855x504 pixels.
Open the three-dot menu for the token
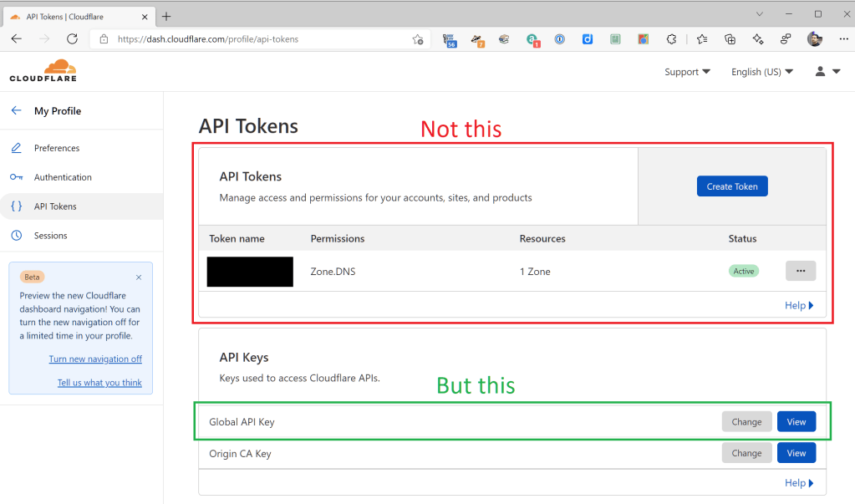point(800,271)
